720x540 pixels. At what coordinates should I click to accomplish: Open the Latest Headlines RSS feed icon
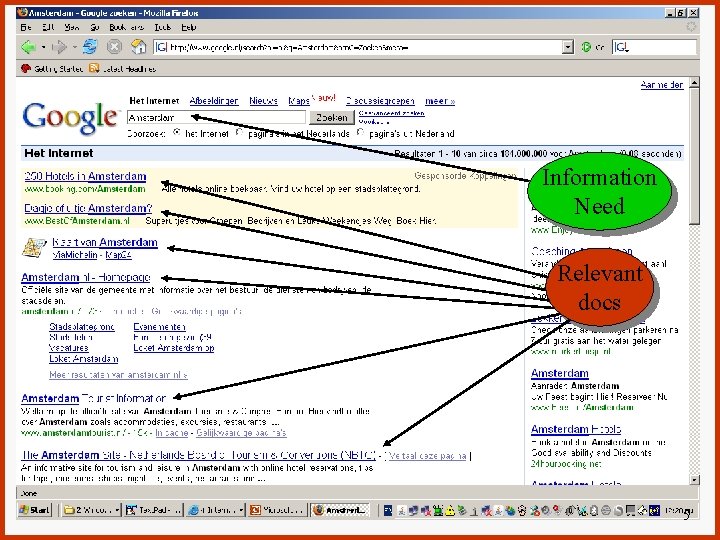point(94,68)
